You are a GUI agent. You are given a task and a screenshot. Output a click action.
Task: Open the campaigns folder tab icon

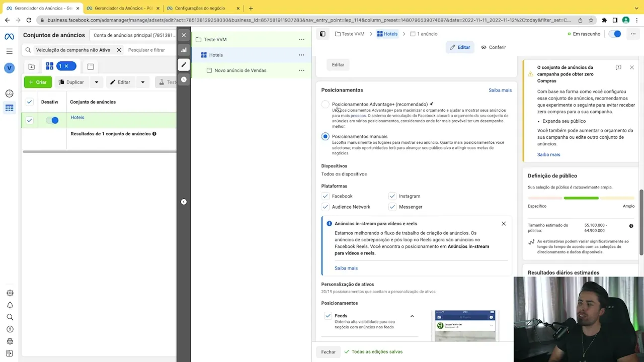(x=31, y=66)
